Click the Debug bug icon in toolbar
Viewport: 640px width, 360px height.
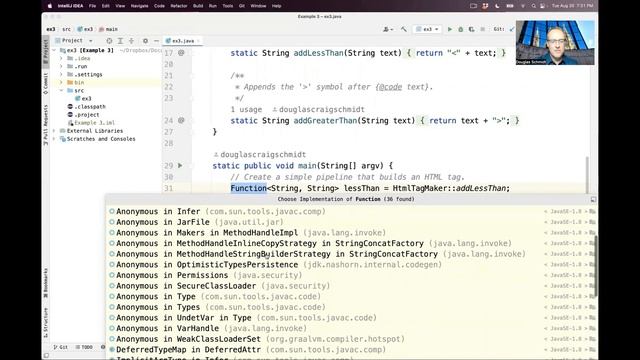click(461, 29)
